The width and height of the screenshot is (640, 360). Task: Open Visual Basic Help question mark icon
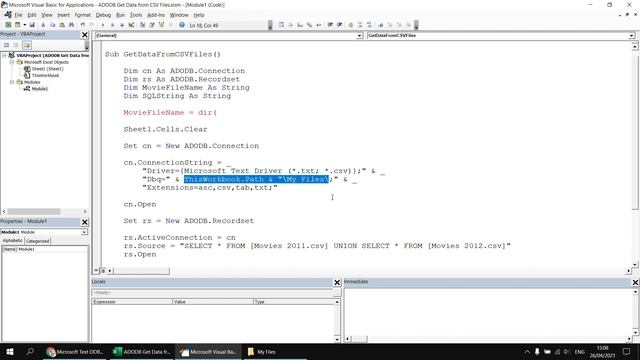pyautogui.click(x=182, y=25)
